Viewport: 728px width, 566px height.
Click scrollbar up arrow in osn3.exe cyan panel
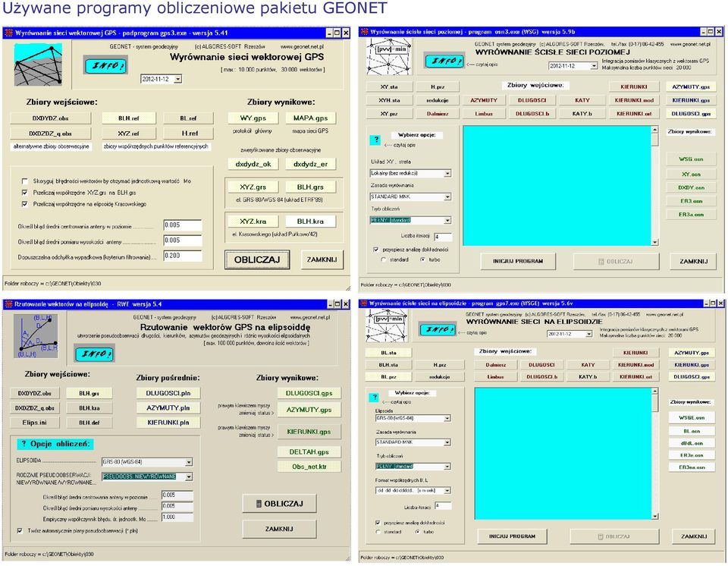pos(654,130)
